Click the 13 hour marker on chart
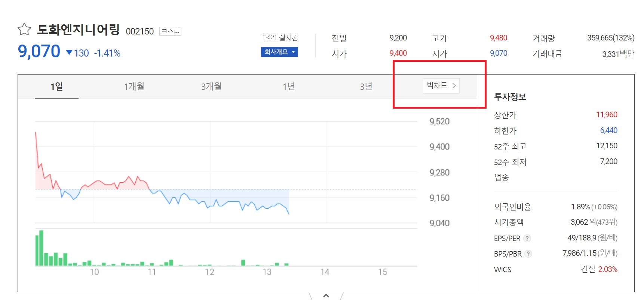 [x=267, y=272]
